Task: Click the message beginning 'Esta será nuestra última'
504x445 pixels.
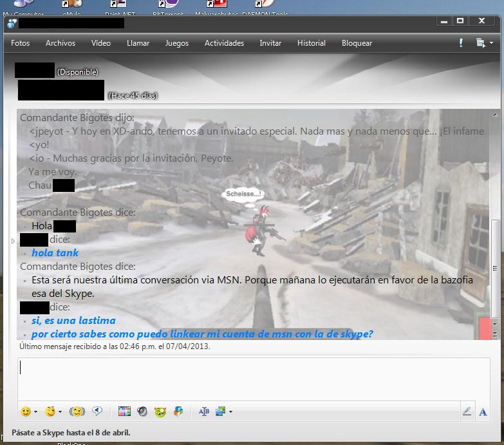Action: point(252,287)
